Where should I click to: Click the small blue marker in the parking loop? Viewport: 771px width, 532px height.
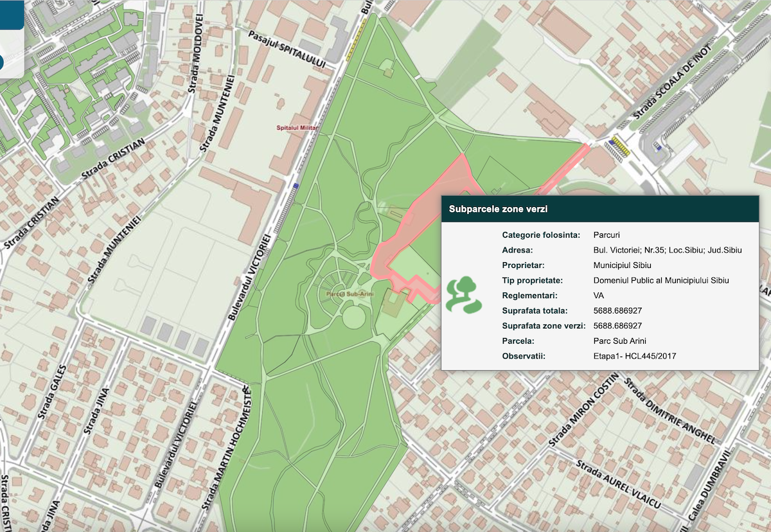(657, 146)
